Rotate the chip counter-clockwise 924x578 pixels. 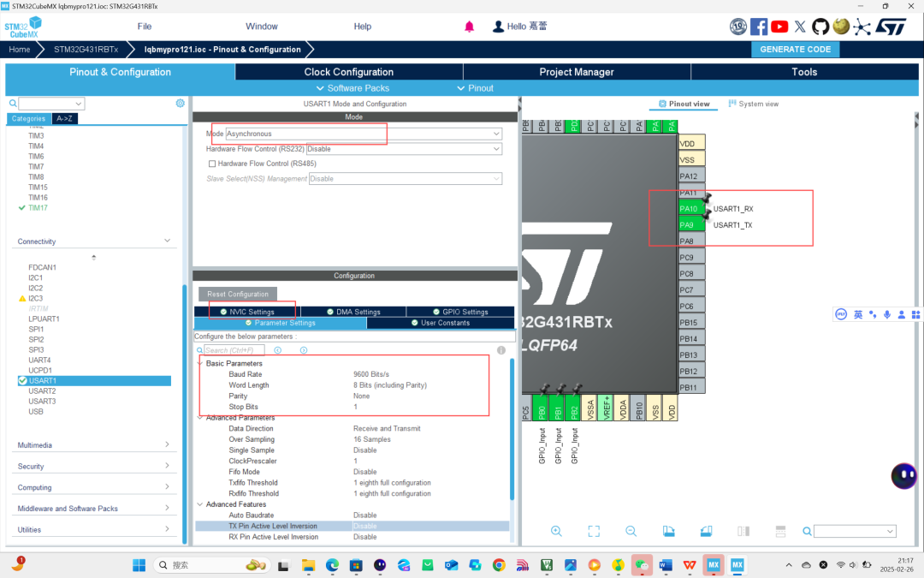pyautogui.click(x=706, y=531)
